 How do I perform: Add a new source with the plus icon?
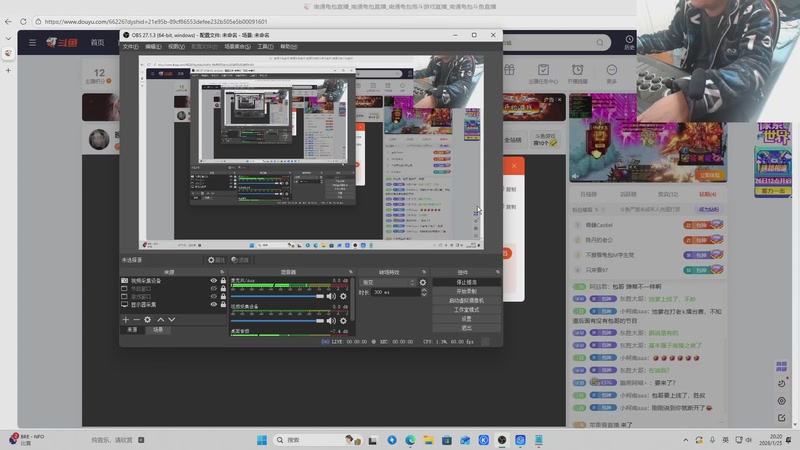[x=126, y=319]
